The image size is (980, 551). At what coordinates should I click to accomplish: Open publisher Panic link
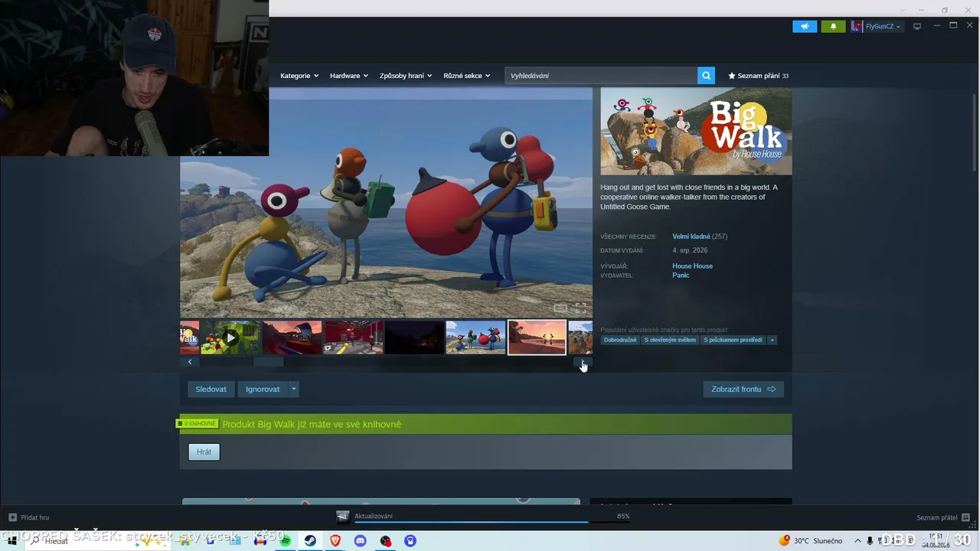pyautogui.click(x=681, y=275)
